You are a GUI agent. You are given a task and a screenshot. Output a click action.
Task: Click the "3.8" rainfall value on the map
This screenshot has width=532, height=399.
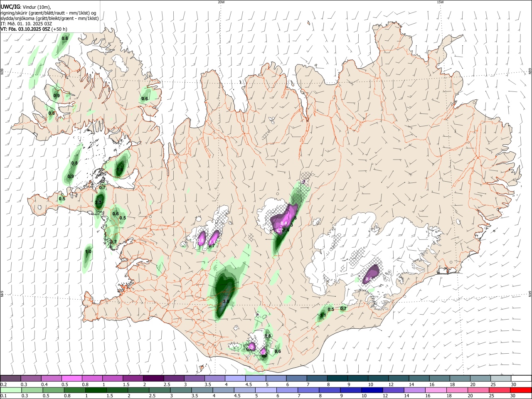(226, 301)
